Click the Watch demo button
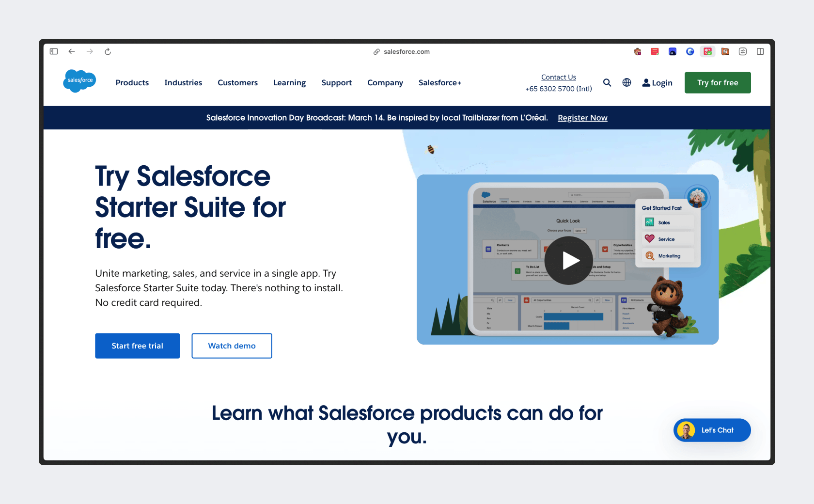Image resolution: width=814 pixels, height=504 pixels. pos(232,346)
